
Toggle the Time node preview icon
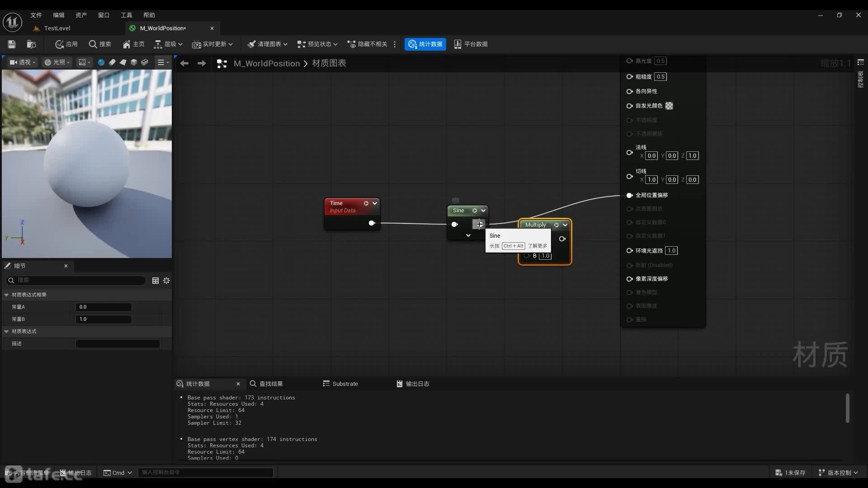click(366, 203)
